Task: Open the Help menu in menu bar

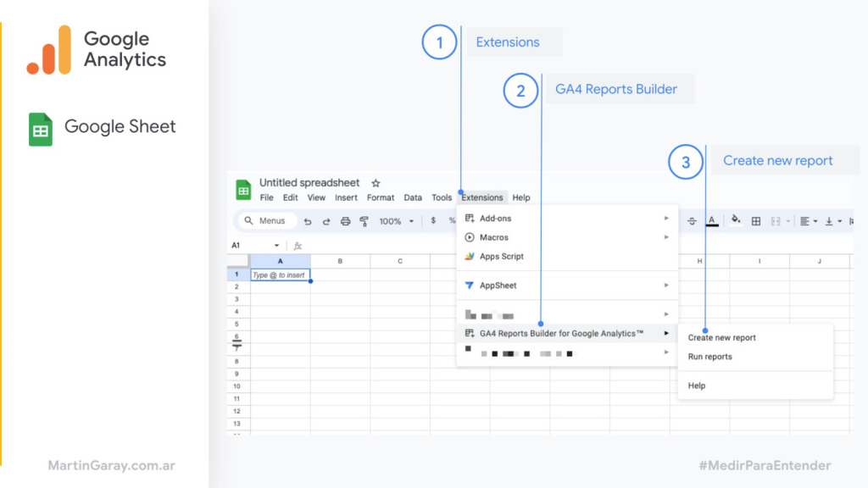Action: (x=521, y=197)
